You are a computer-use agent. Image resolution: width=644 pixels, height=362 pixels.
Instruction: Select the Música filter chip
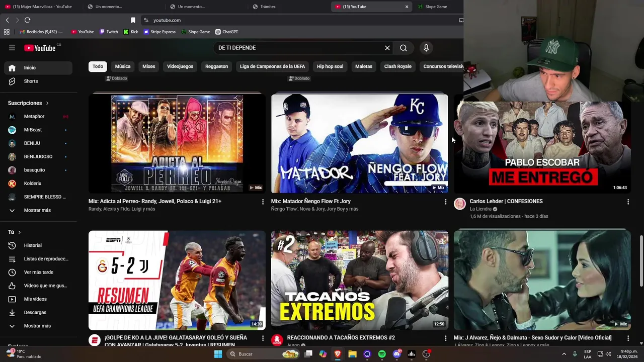(123, 66)
